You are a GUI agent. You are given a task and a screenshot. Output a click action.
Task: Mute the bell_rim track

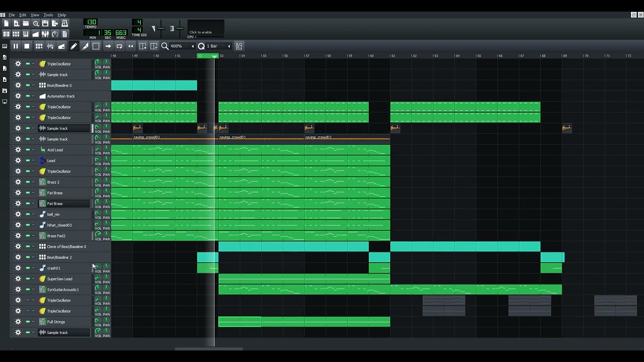(x=28, y=214)
